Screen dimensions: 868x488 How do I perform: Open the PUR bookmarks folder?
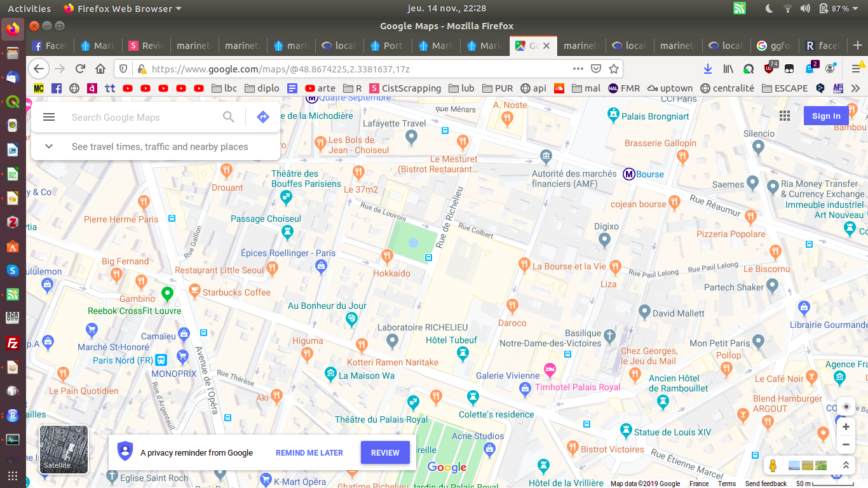498,88
